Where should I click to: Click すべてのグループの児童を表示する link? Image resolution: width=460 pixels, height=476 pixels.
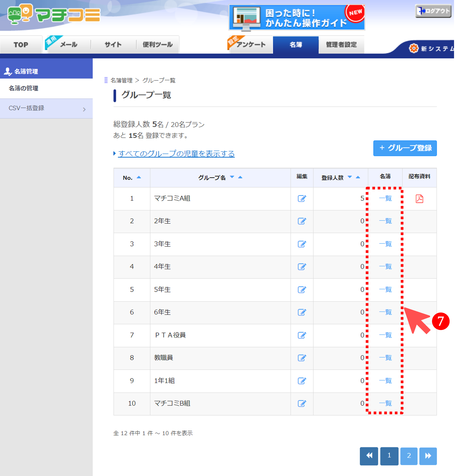click(176, 154)
